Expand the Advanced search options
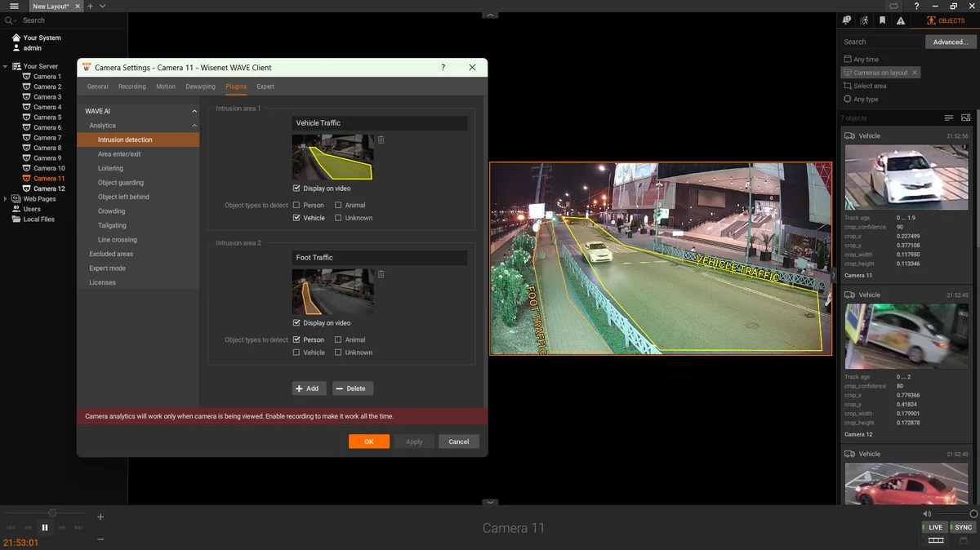This screenshot has width=980, height=550. [x=952, y=41]
